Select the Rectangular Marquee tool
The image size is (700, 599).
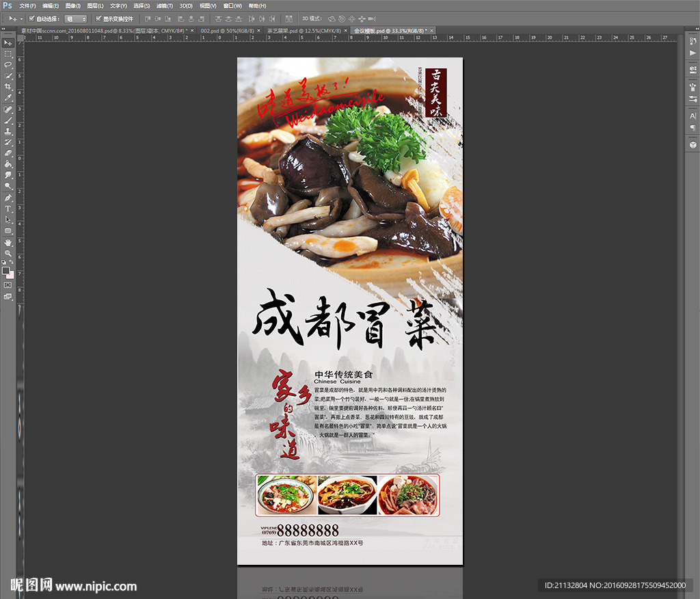coord(8,54)
